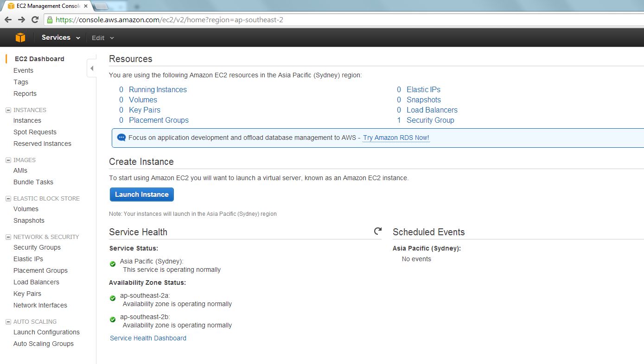Open Security Groups in the sidebar
The height and width of the screenshot is (364, 644).
[37, 247]
